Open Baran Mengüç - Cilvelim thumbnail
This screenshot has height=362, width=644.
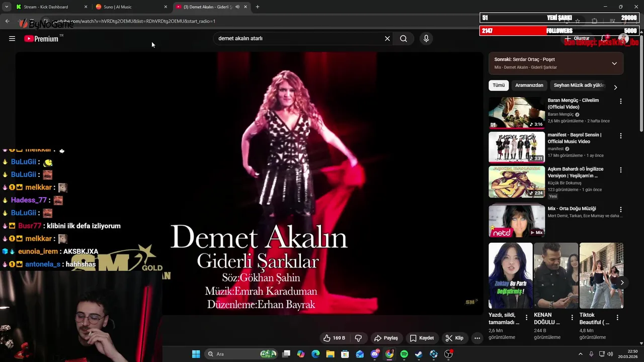tap(517, 113)
